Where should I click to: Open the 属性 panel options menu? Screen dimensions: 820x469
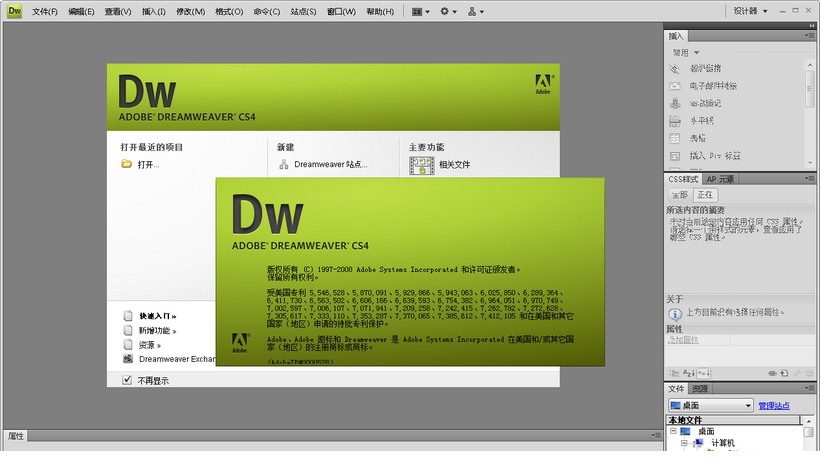pyautogui.click(x=656, y=435)
